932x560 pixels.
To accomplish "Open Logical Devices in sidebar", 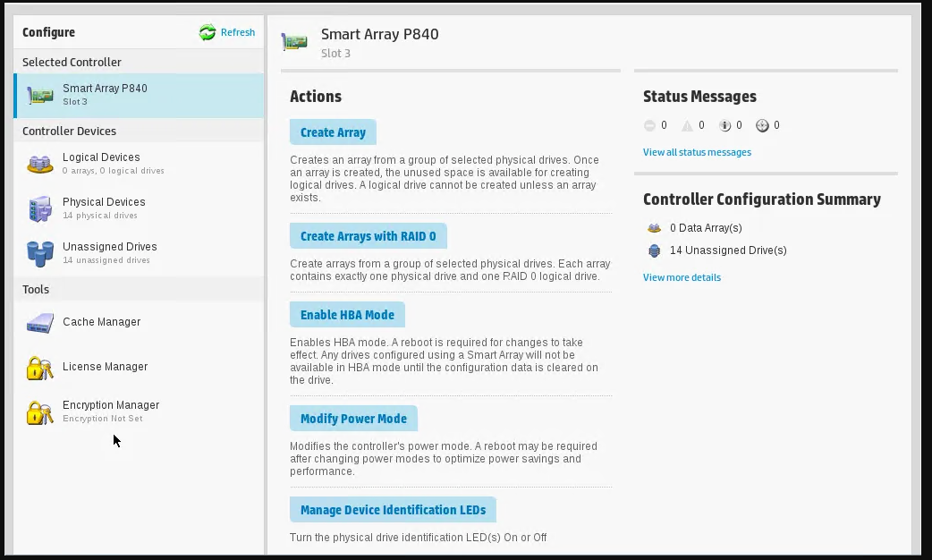I will coord(140,164).
